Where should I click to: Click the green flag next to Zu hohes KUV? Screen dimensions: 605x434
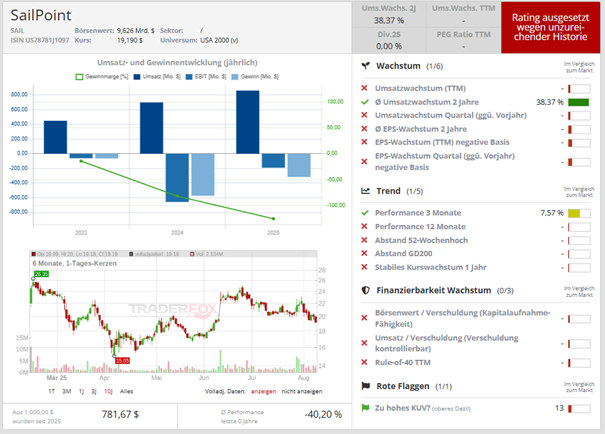[x=365, y=408]
